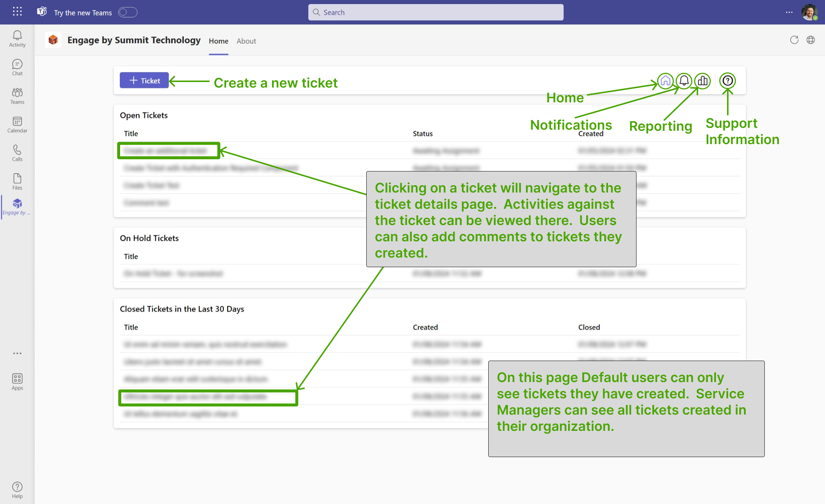Open Calls from the sidebar

point(17,153)
